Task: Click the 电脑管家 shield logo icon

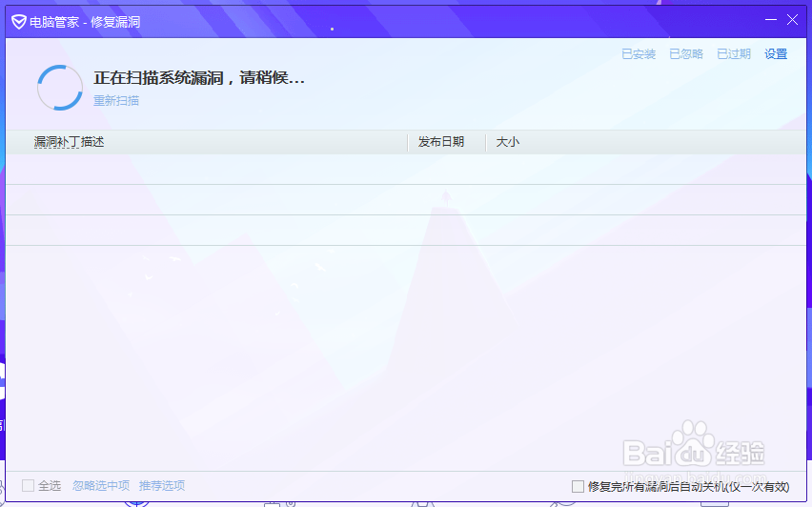Action: pyautogui.click(x=19, y=22)
